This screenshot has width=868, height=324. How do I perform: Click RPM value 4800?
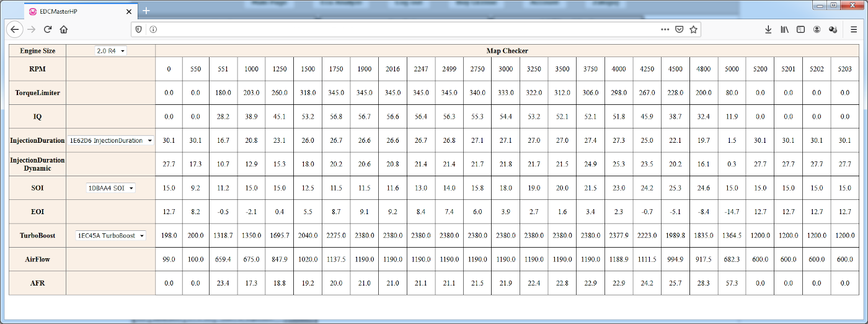coord(704,70)
